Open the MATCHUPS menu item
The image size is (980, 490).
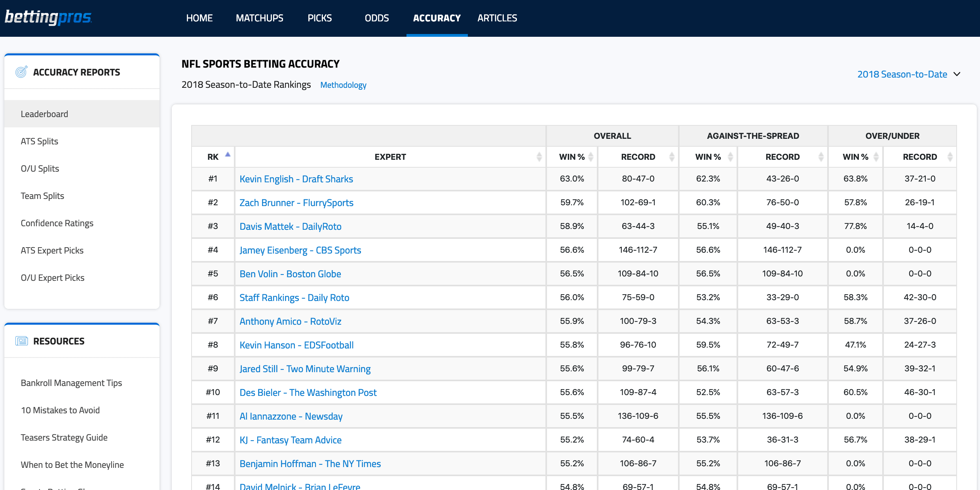point(259,18)
